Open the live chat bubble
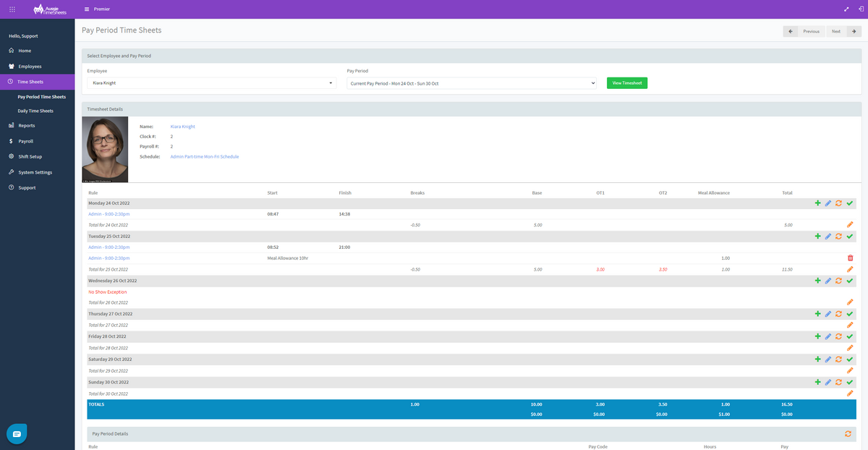 click(x=17, y=433)
